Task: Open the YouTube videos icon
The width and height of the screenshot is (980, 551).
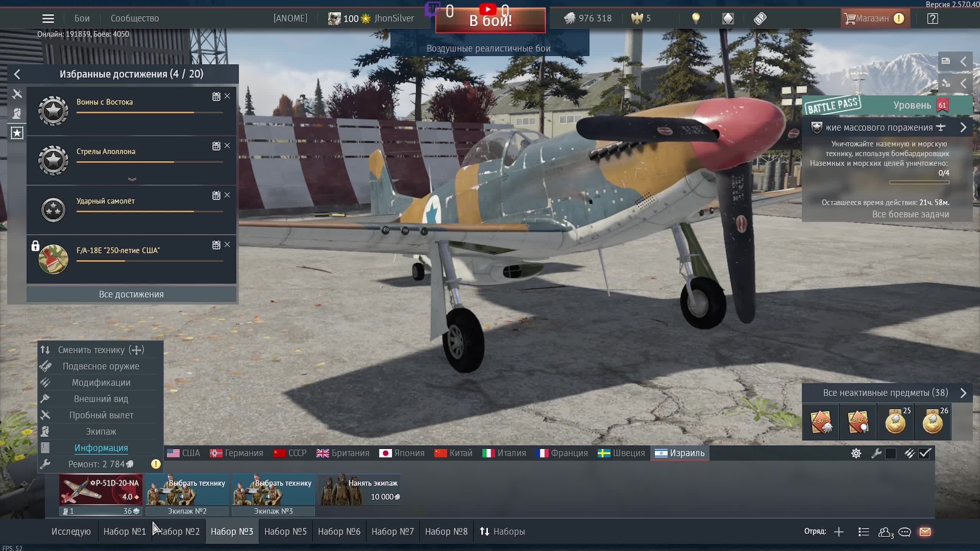Action: tap(488, 9)
